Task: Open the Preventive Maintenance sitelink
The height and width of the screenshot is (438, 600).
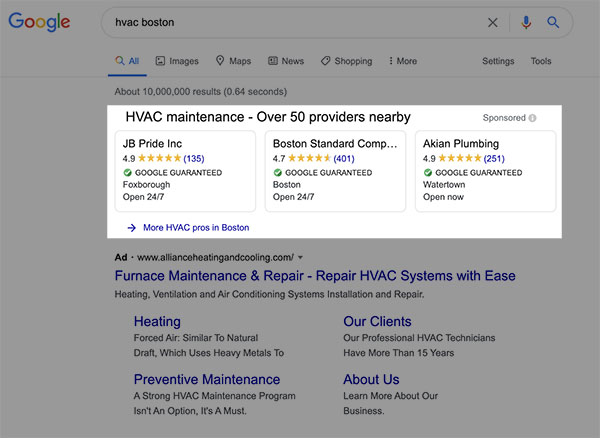Action: (x=207, y=379)
